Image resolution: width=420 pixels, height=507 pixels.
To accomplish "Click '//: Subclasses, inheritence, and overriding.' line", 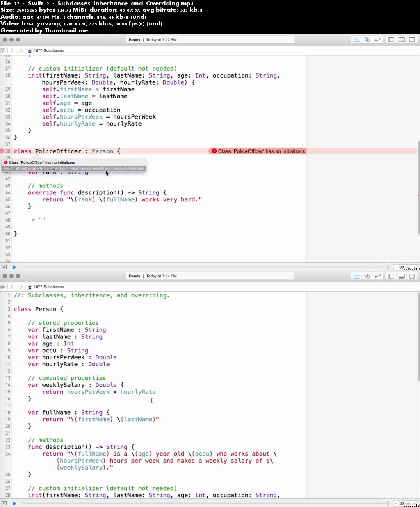I will coord(91,295).
